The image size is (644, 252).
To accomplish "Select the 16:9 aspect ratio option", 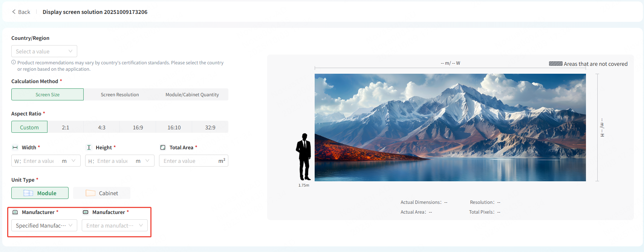I will click(x=138, y=127).
